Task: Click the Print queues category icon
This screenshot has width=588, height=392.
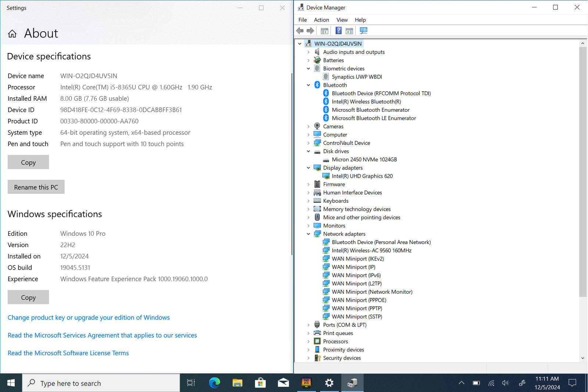Action: [x=317, y=333]
